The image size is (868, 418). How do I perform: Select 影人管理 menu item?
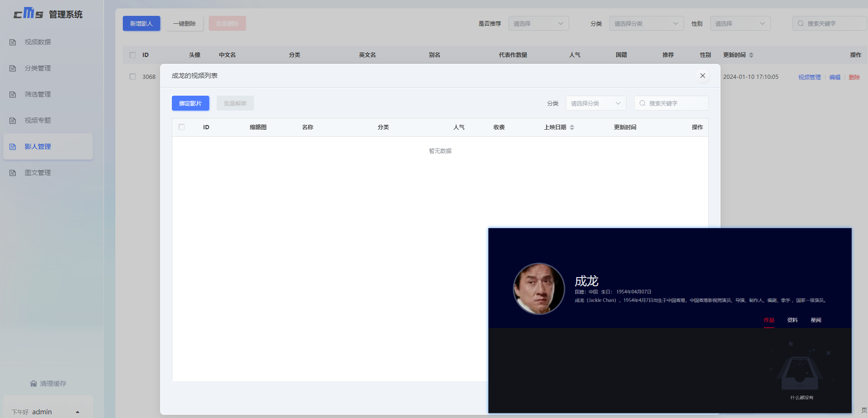48,146
